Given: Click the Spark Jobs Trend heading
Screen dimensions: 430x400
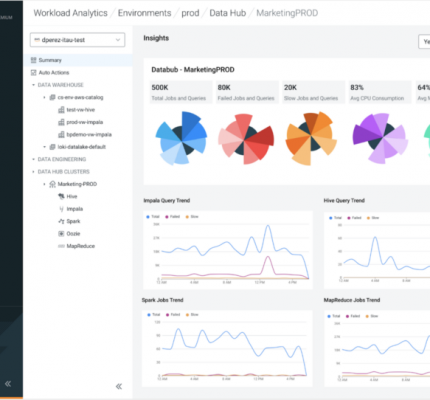Looking at the screenshot, I should click(163, 300).
